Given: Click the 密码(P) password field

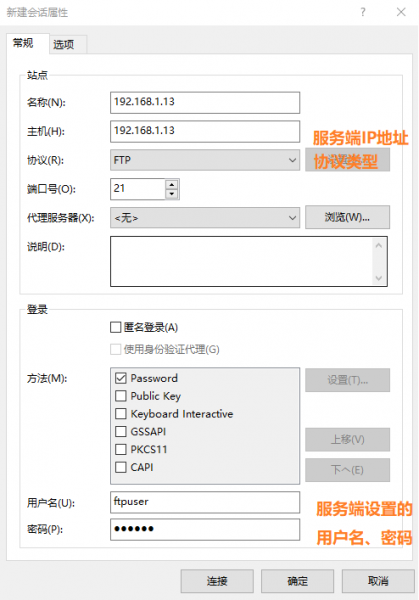Looking at the screenshot, I should (205, 529).
